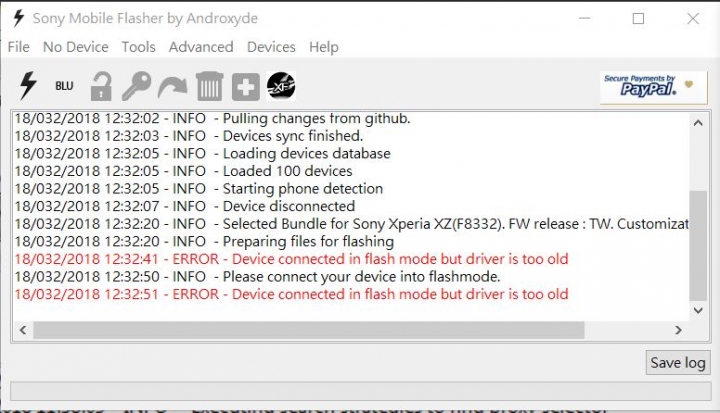Click the empty progress bar at bottom
Screen dimensions: 720x413
(360, 391)
